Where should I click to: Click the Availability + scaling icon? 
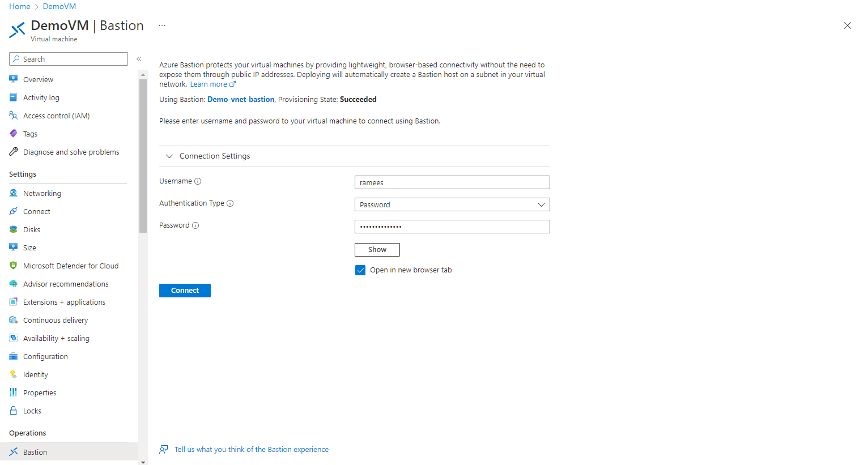coord(14,338)
